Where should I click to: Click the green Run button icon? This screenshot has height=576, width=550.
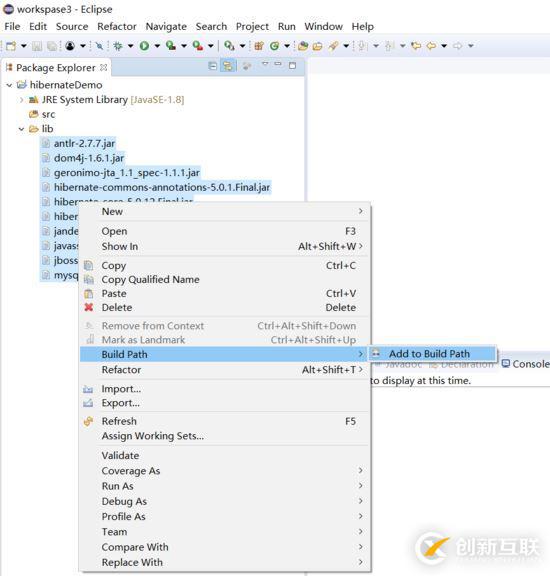(x=144, y=46)
